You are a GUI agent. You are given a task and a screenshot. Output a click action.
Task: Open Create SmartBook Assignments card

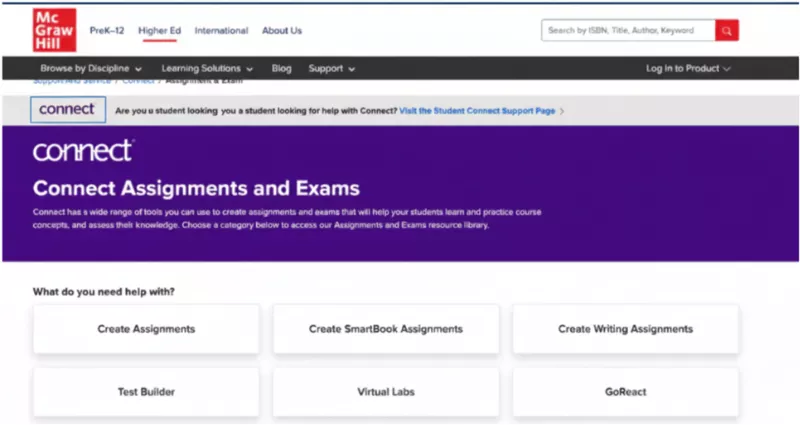[386, 329]
